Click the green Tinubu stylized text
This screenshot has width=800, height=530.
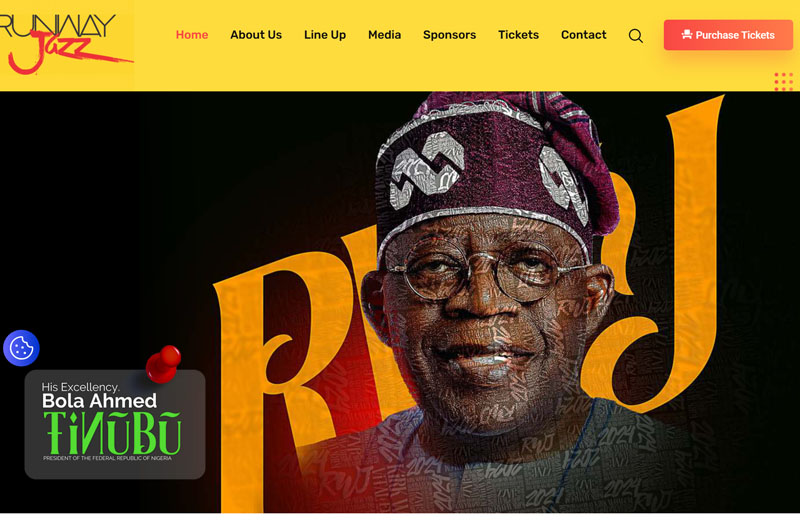112,434
